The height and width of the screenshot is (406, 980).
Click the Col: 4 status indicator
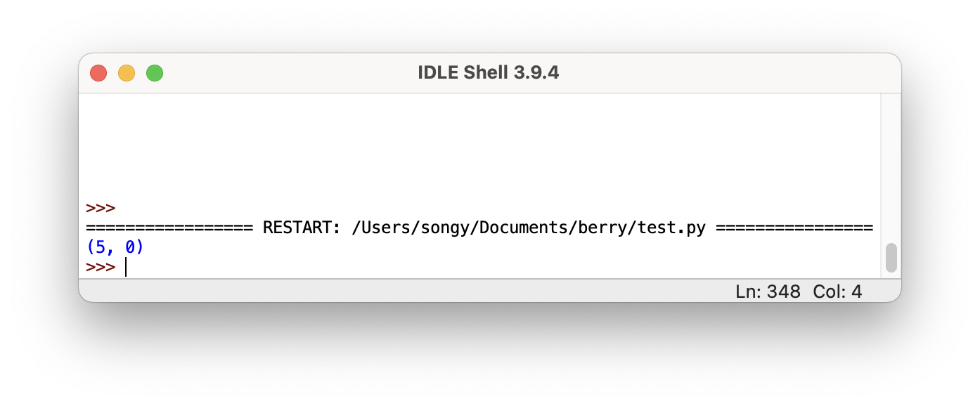837,291
